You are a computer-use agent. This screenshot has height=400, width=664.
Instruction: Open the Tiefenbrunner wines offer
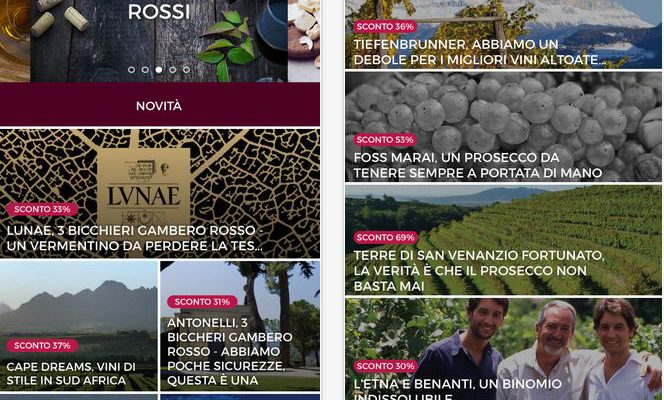tap(503, 34)
